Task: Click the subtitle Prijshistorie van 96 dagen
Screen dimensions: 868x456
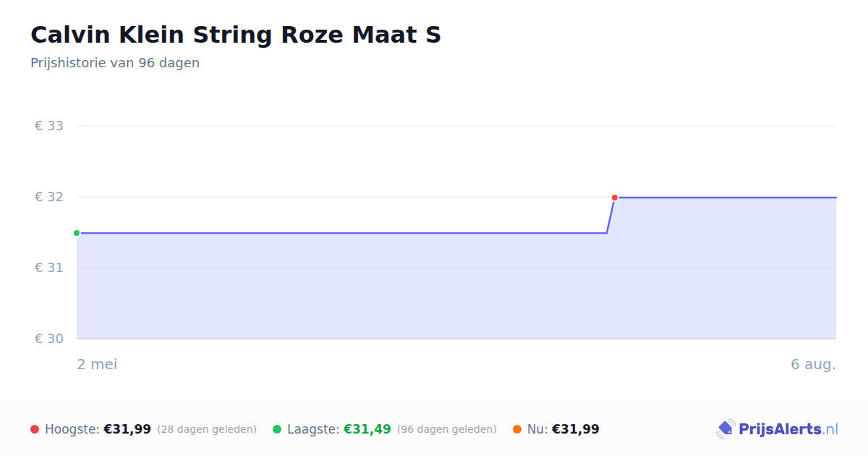Action: tap(115, 63)
